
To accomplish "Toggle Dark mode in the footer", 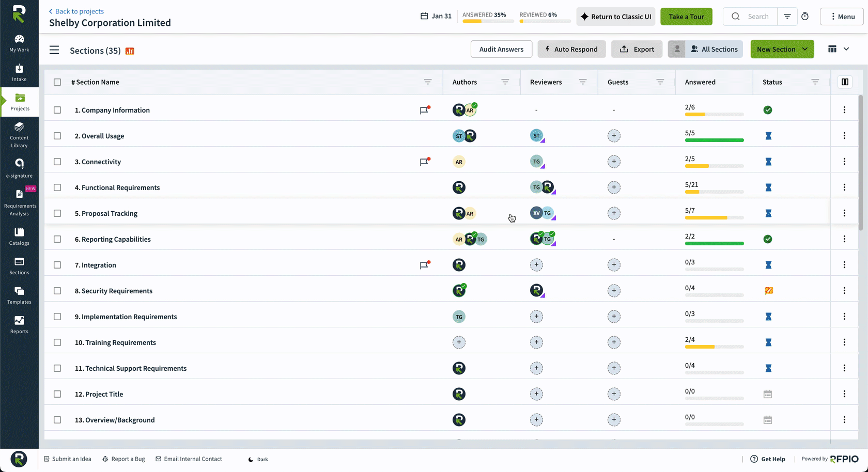I will (258, 459).
